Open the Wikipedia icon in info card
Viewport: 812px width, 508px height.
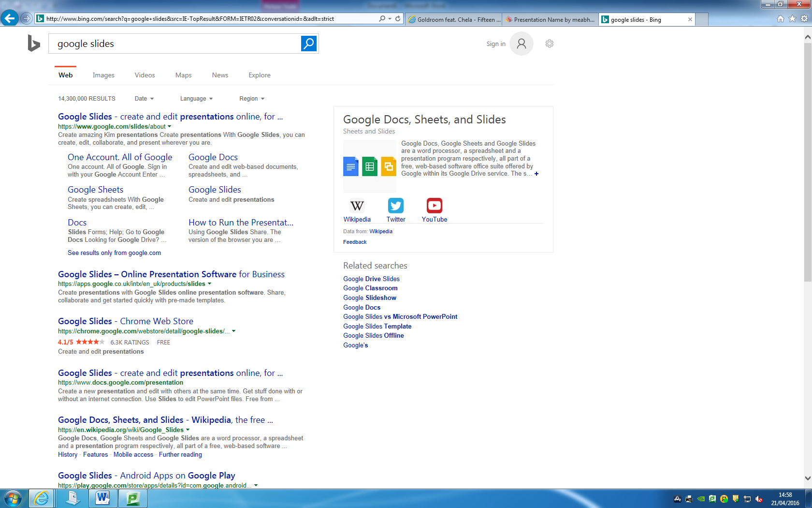click(357, 206)
